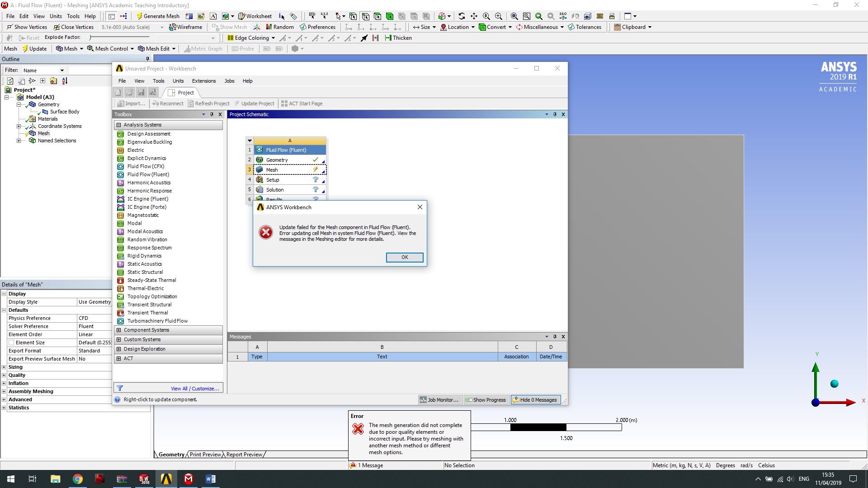Viewport: 868px width, 488px height.
Task: Click the Box Zoom icon
Action: [x=527, y=16]
